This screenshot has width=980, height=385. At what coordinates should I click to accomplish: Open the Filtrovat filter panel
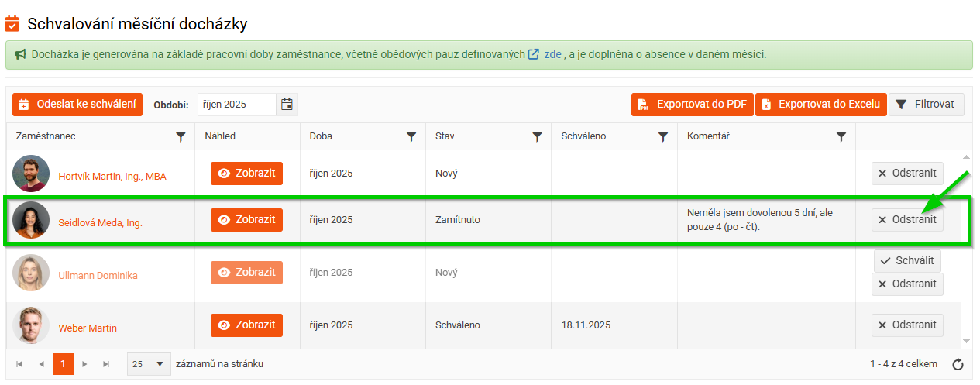pos(927,105)
